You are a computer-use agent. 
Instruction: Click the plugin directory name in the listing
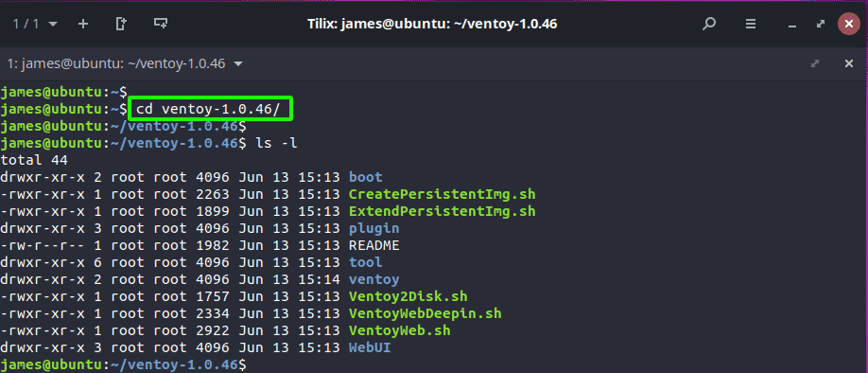point(373,229)
